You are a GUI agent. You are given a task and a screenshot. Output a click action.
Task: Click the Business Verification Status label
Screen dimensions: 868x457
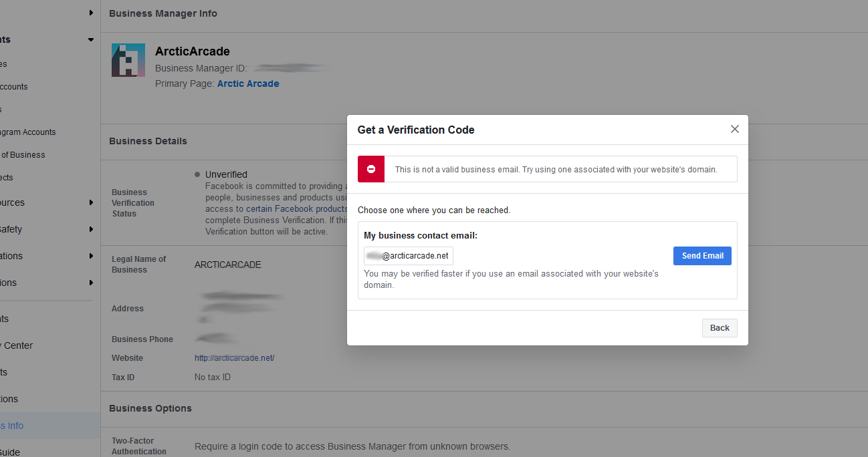tap(133, 203)
